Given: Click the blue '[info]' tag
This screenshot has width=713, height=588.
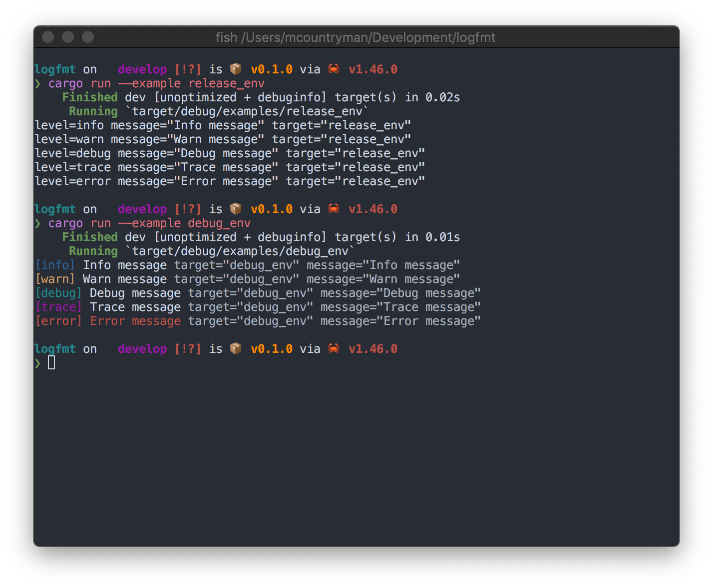Looking at the screenshot, I should pos(55,265).
